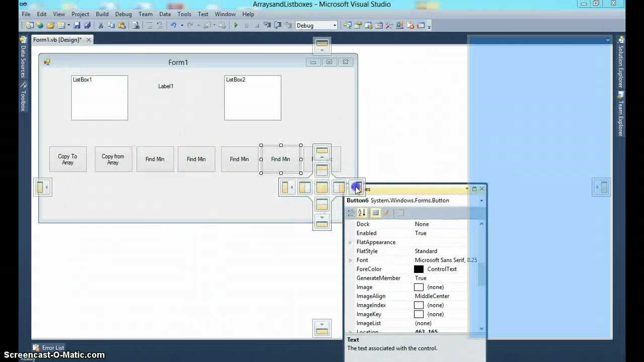Open the Button6 object selector dropdown

click(x=481, y=201)
